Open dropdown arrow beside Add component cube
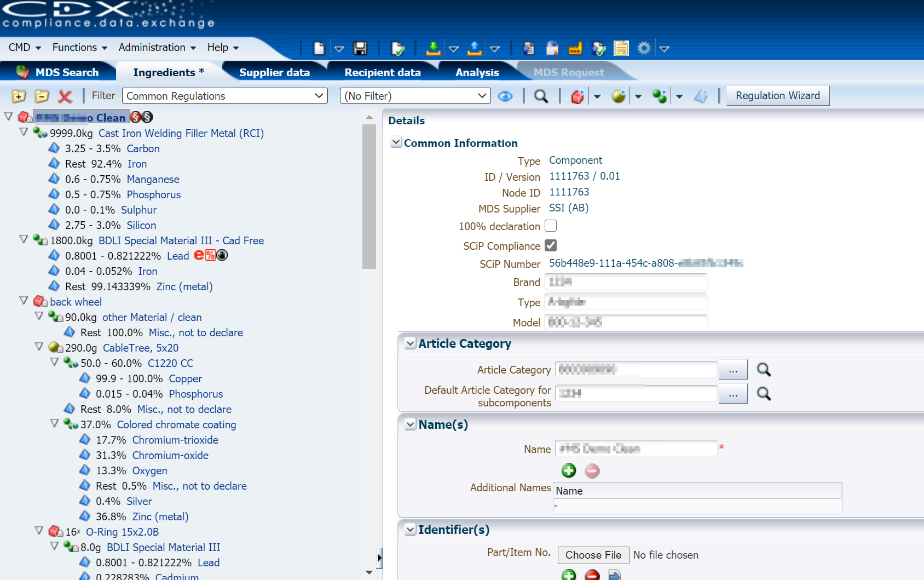 pos(597,97)
